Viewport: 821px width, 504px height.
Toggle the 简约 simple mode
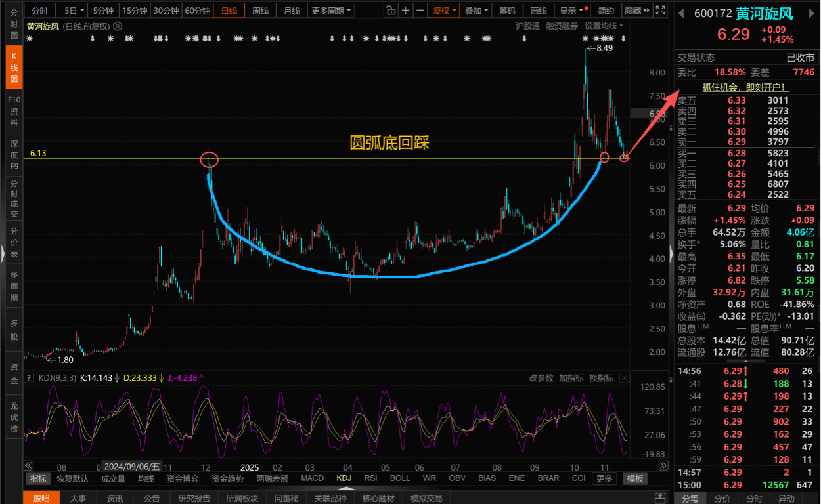click(606, 10)
